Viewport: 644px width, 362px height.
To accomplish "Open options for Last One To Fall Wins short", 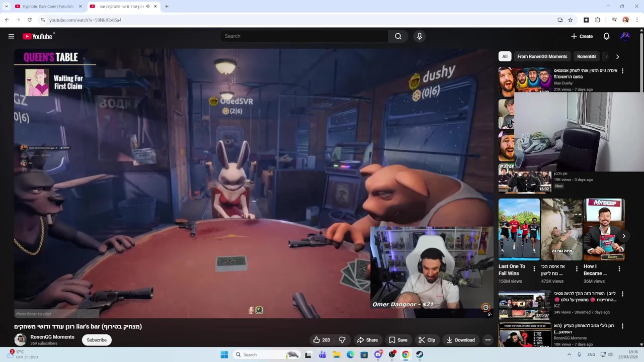I will (534, 269).
